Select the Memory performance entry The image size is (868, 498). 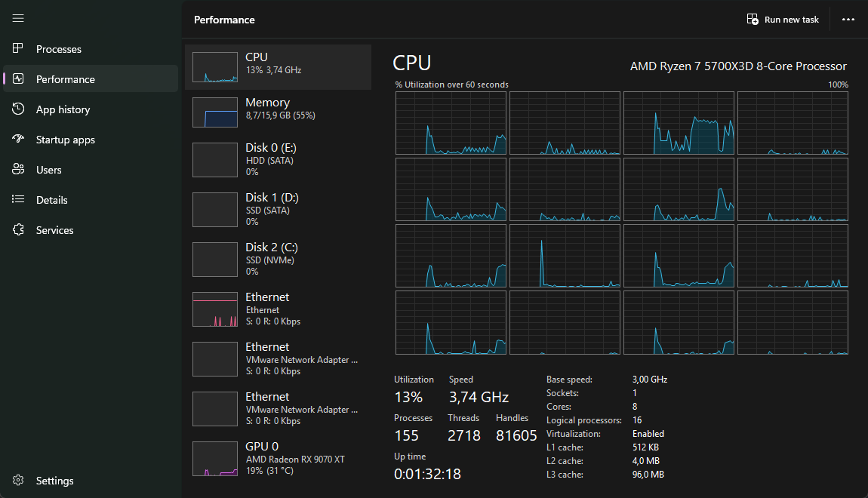[x=278, y=112]
